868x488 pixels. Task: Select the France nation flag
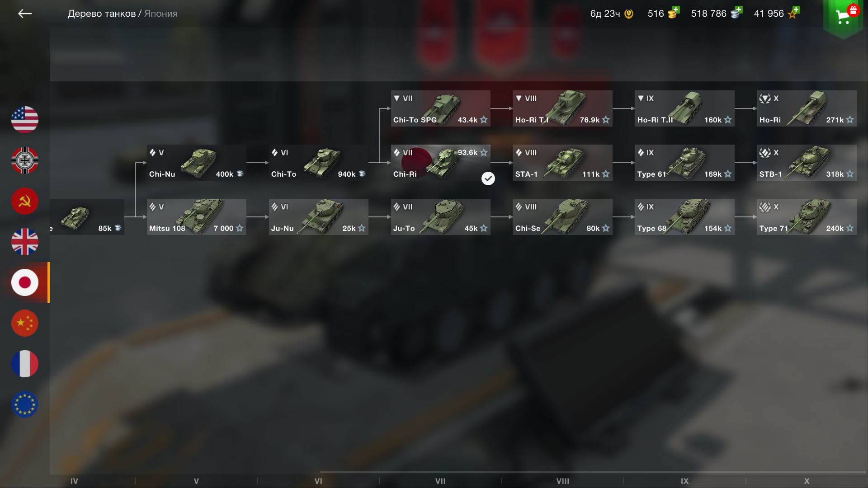click(x=25, y=364)
